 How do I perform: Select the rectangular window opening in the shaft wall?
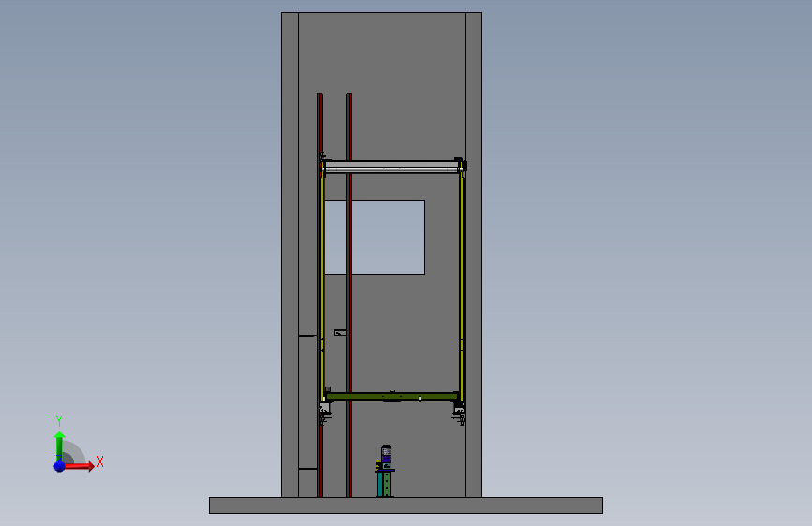(x=375, y=238)
